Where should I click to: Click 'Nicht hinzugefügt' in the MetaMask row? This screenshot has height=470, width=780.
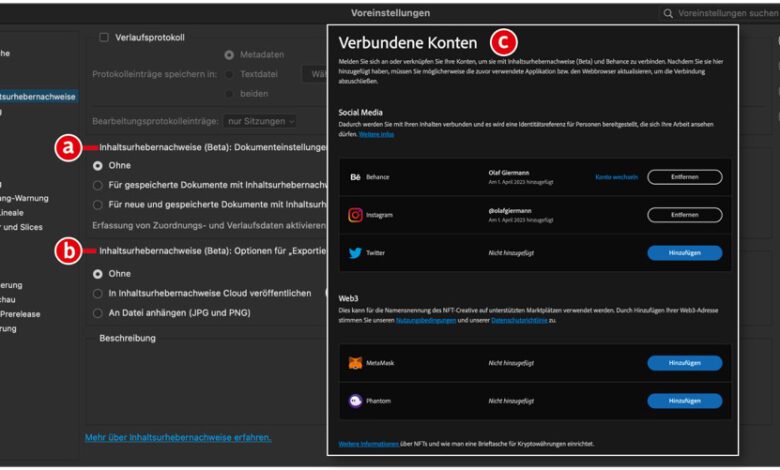pyautogui.click(x=511, y=363)
